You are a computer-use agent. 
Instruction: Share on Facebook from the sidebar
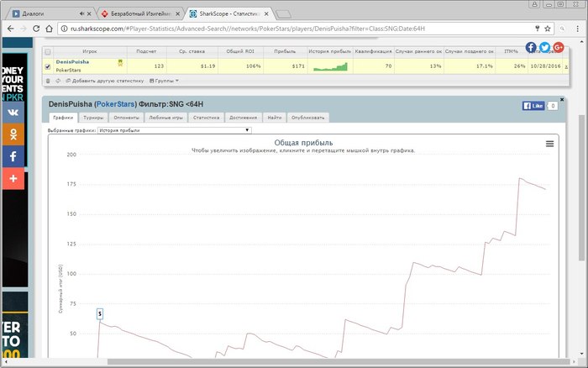point(13,156)
